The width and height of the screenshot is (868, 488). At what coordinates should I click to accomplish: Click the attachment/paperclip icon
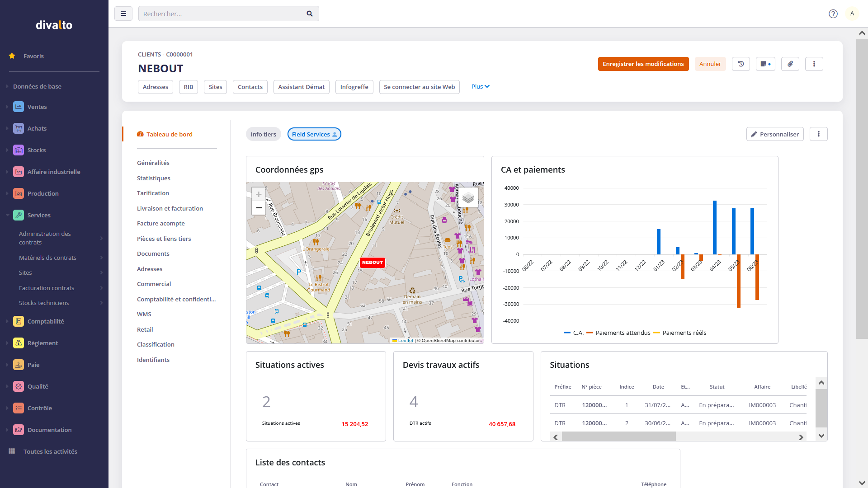coord(790,64)
